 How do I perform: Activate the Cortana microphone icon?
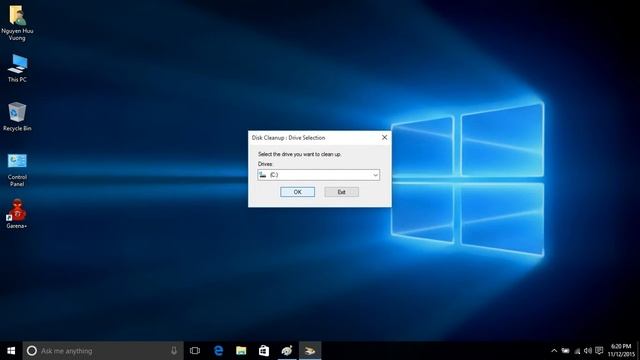174,351
